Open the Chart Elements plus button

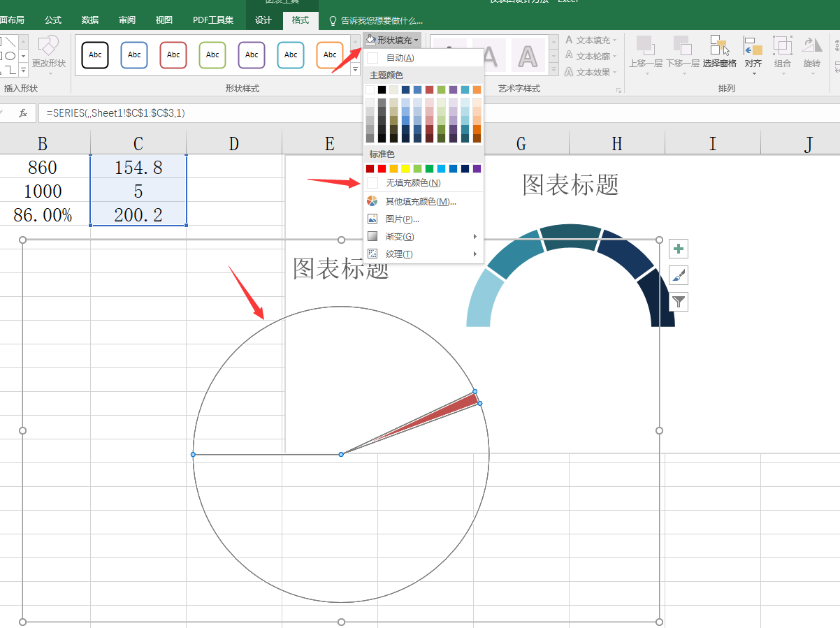679,249
